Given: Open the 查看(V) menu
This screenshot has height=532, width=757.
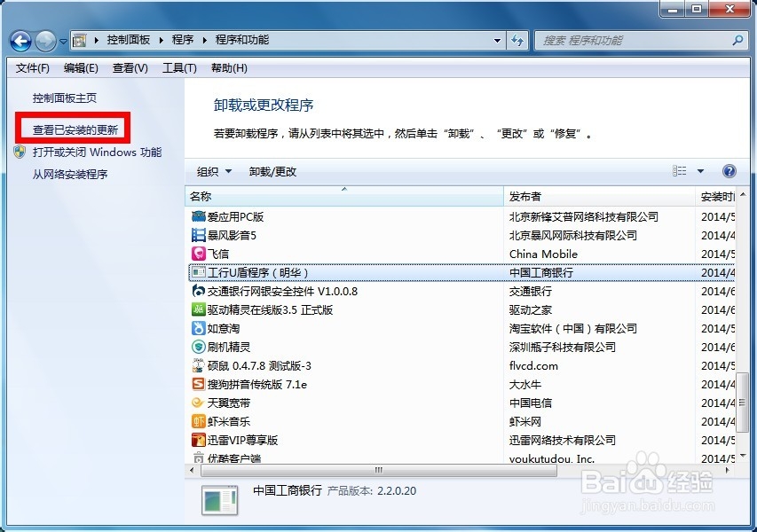Looking at the screenshot, I should click(130, 68).
